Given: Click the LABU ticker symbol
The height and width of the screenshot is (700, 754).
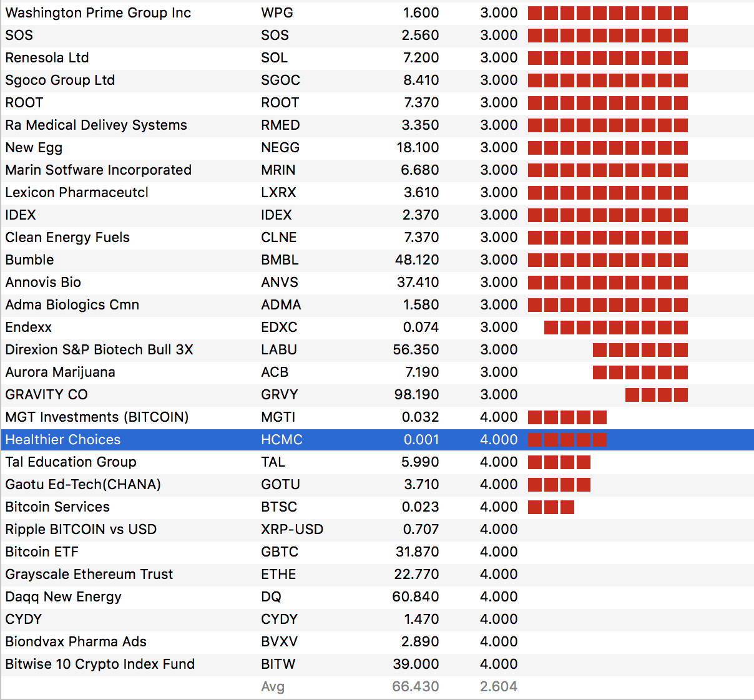Looking at the screenshot, I should [x=278, y=350].
